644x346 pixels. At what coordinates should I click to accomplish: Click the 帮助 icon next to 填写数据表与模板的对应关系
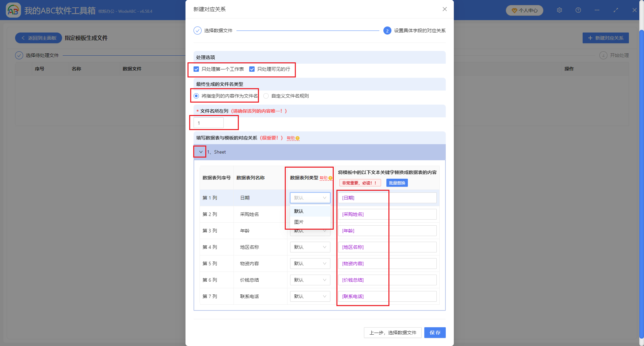pyautogui.click(x=298, y=138)
